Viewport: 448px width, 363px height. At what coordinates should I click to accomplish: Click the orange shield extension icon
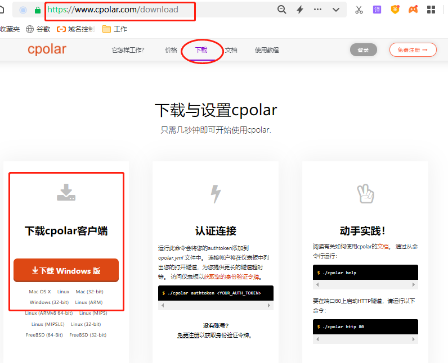(395, 10)
